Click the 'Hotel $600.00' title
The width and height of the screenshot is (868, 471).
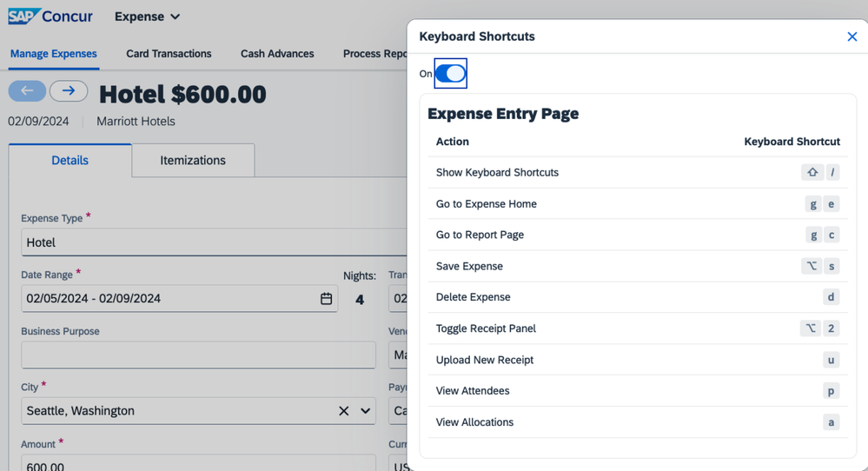tap(182, 94)
